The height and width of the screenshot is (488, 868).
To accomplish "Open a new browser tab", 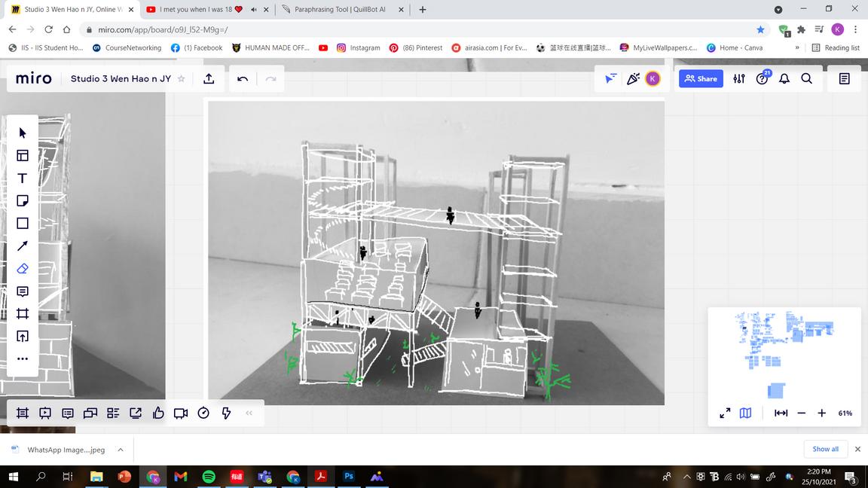I will [x=423, y=9].
